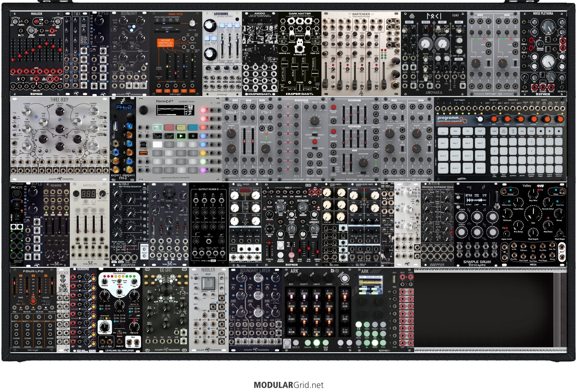
Task: Click the Step Number knob on Behringer 182
Action: [314, 121]
